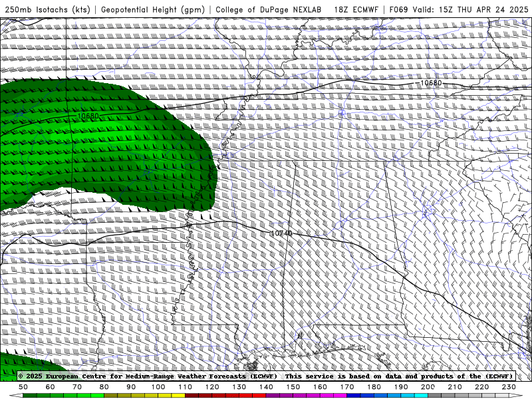This screenshot has height=399, width=532.
Task: Click the 120 value on the color scale
Action: 212,387
